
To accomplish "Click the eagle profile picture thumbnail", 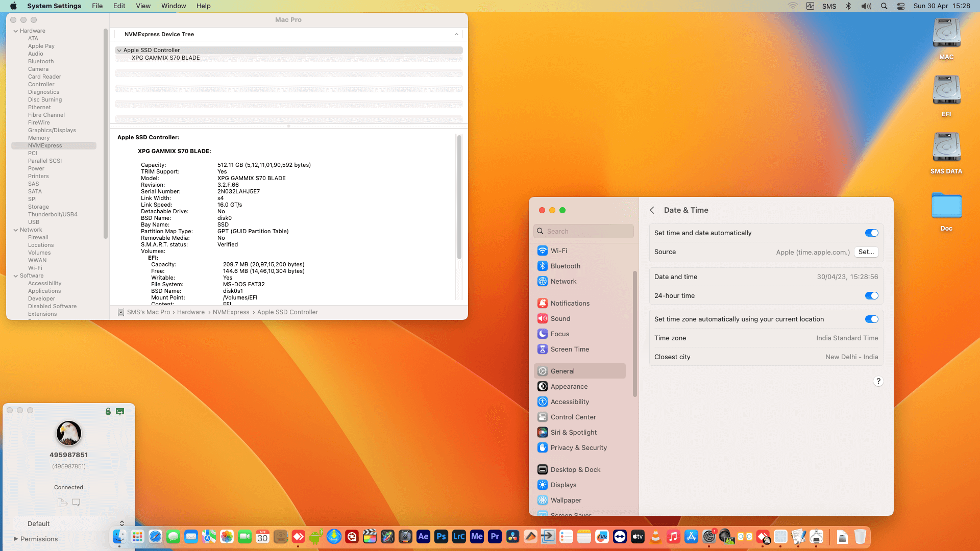I will [x=69, y=433].
